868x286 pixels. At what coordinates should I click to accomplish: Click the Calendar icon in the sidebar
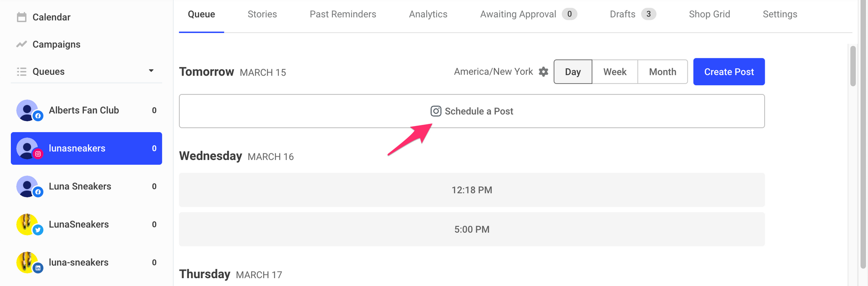tap(21, 17)
